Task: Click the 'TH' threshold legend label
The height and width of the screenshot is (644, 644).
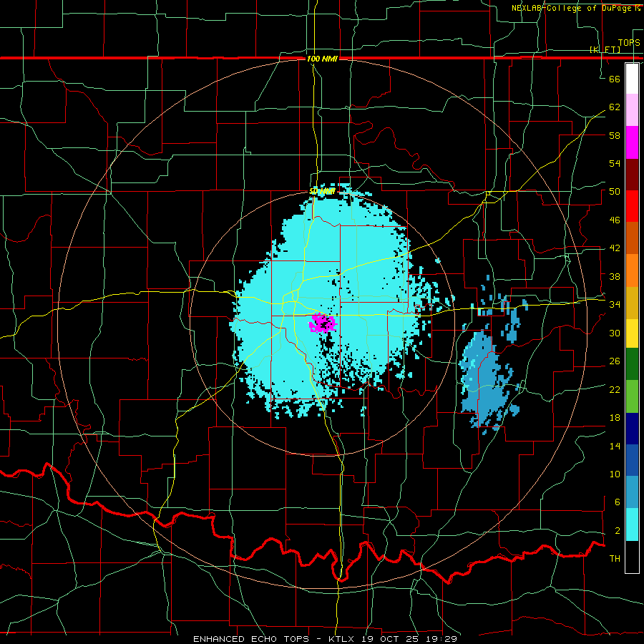Action: (615, 559)
